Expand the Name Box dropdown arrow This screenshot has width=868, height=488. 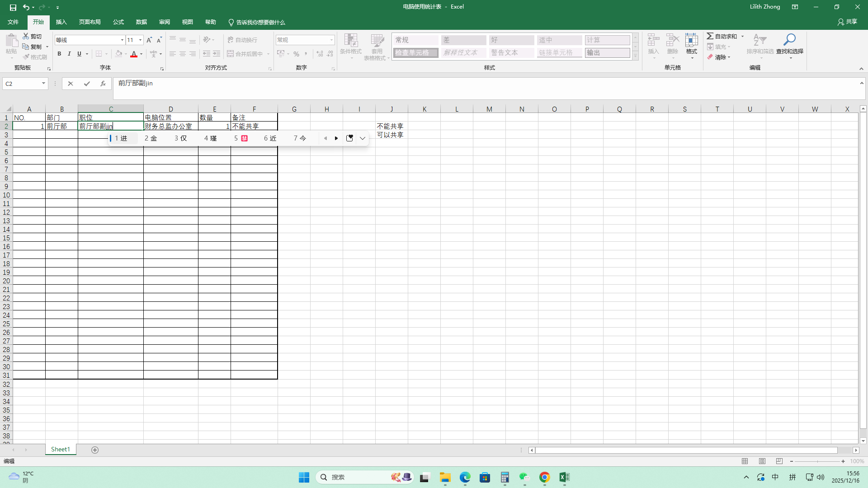click(43, 84)
